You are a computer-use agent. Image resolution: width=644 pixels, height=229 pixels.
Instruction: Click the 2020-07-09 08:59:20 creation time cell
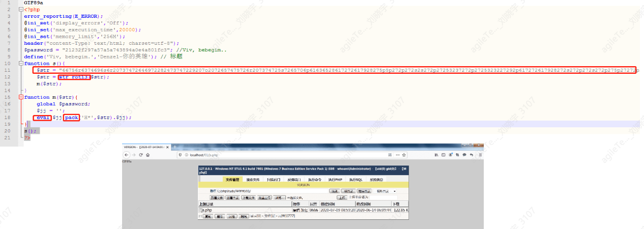(x=338, y=210)
